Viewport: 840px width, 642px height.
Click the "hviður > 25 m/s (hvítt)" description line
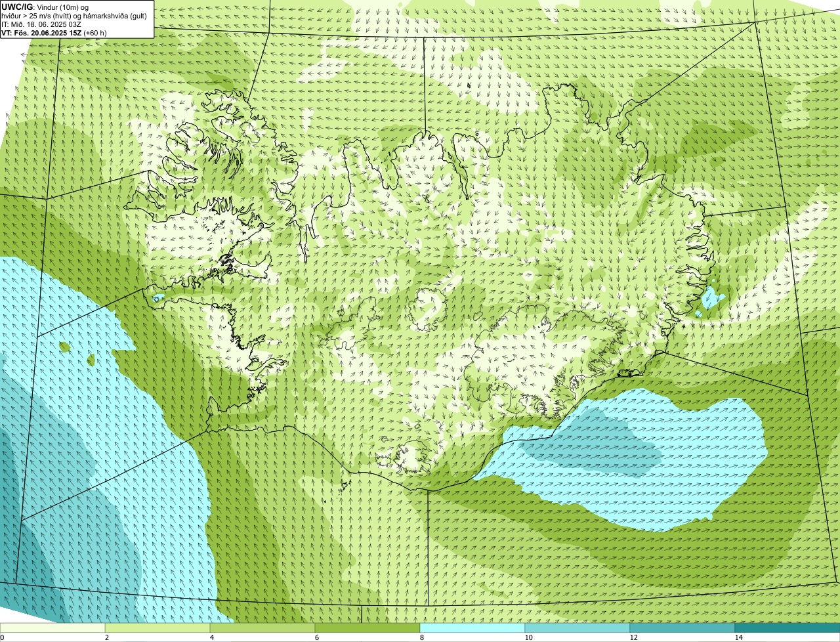74,16
